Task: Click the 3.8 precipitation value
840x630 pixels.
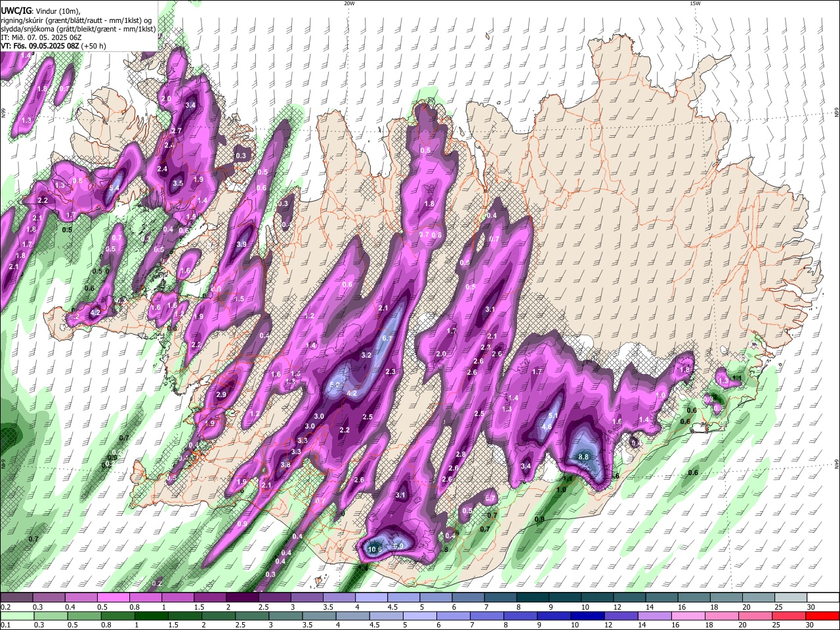Action: point(285,465)
